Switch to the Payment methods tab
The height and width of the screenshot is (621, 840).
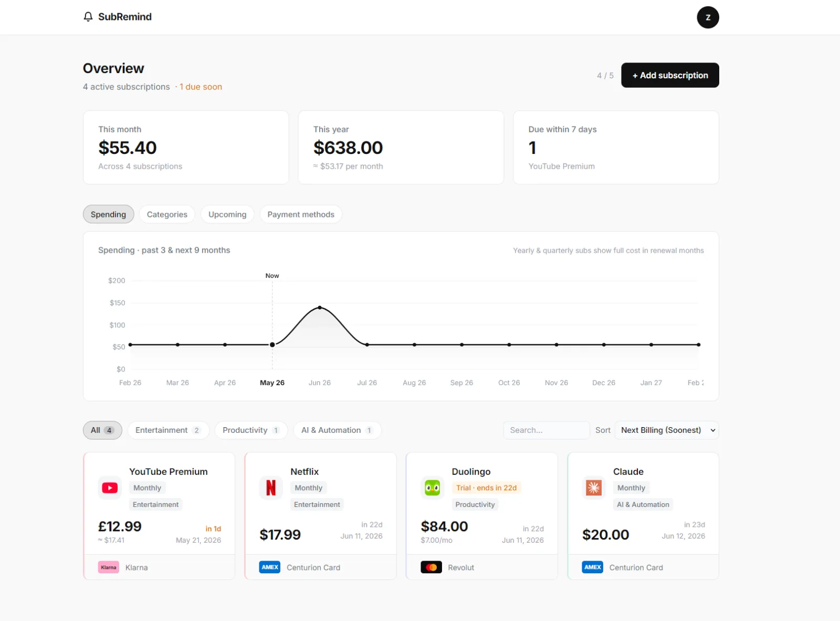click(301, 214)
